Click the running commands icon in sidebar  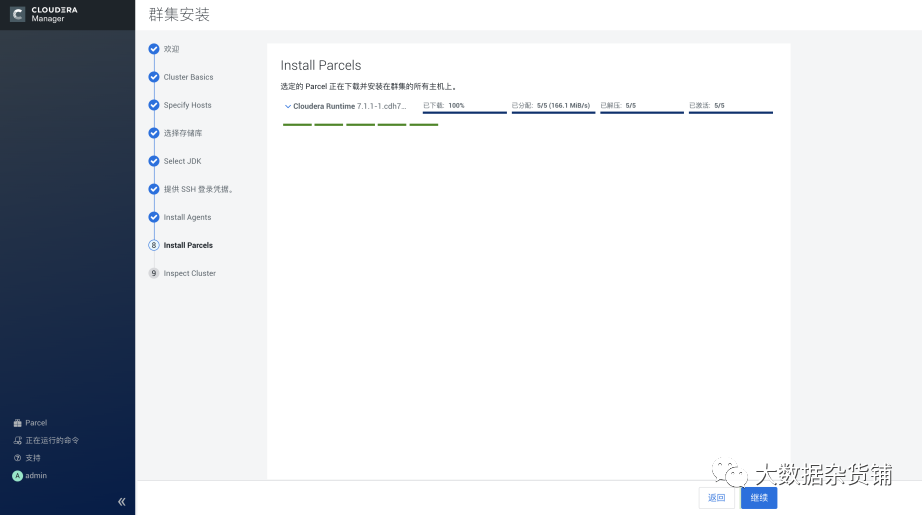point(17,440)
